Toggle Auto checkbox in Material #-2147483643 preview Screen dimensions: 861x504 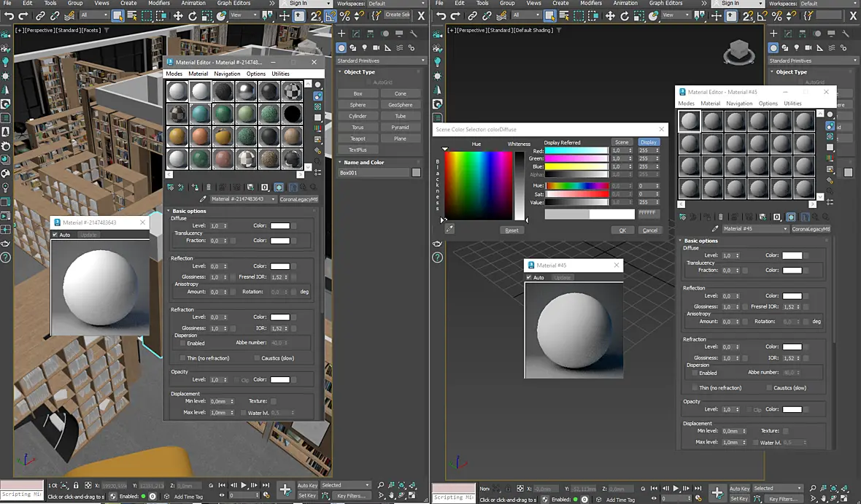55,234
